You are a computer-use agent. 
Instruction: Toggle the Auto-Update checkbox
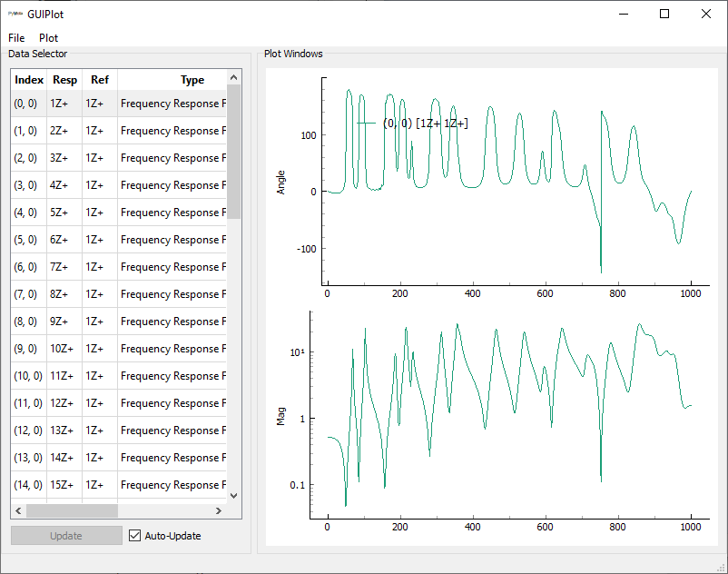136,536
